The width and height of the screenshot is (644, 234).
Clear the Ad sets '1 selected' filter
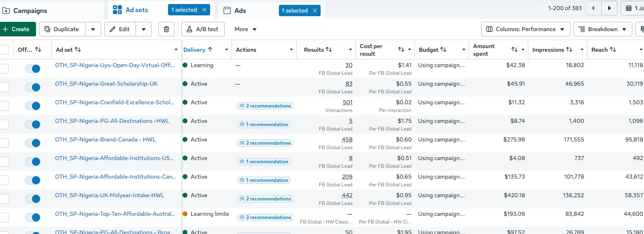(x=204, y=10)
